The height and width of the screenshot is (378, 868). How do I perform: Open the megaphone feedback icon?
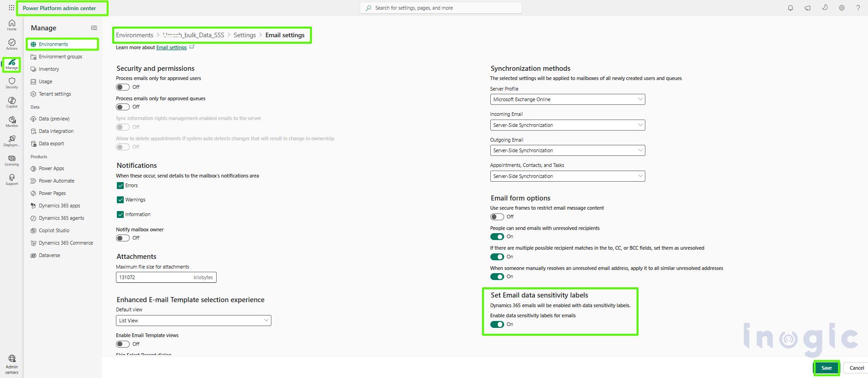807,8
